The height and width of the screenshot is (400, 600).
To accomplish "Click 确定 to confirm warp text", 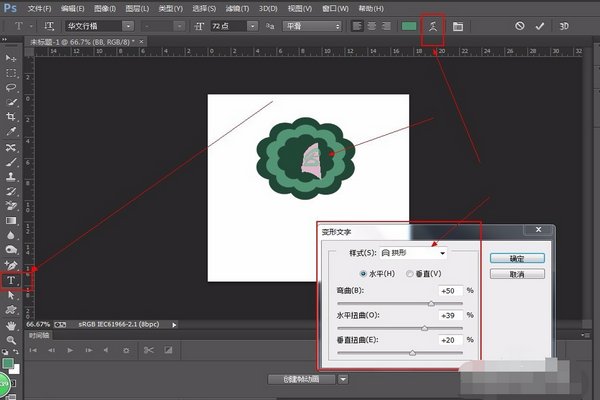I will click(x=517, y=258).
